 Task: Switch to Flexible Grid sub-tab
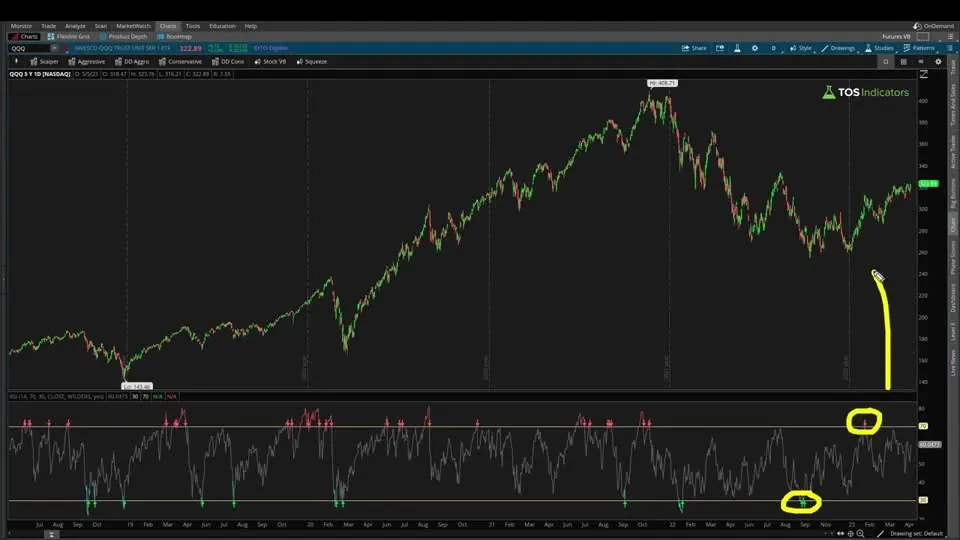[x=69, y=37]
